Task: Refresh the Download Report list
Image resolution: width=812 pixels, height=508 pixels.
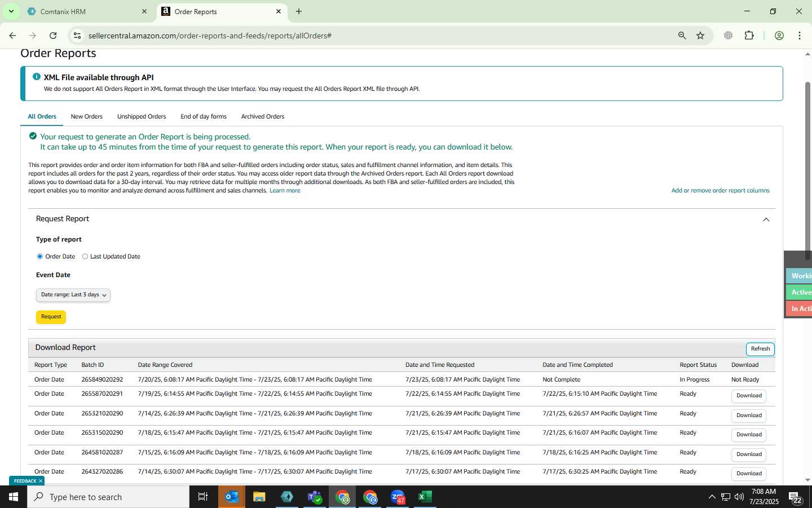Action: point(760,349)
